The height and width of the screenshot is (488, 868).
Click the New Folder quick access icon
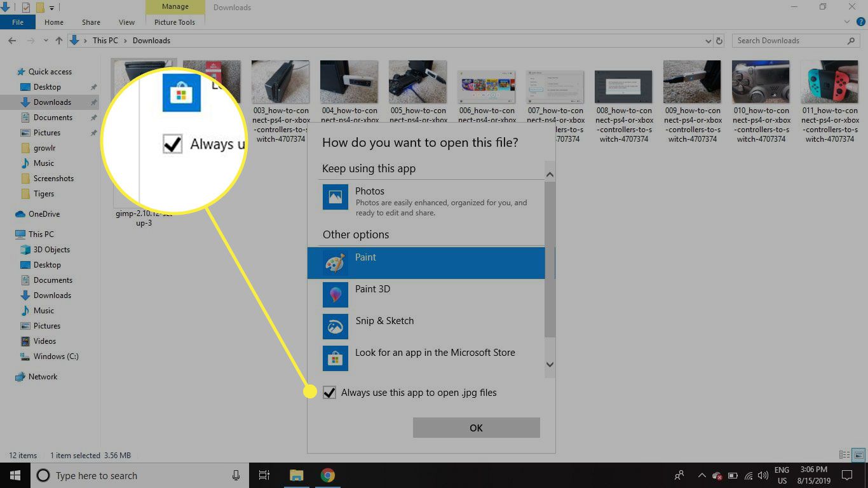(x=40, y=8)
